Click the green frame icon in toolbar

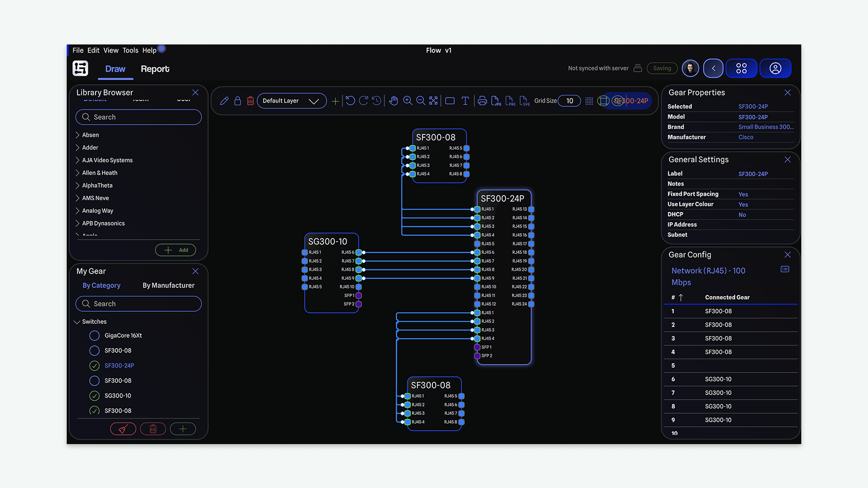(603, 101)
